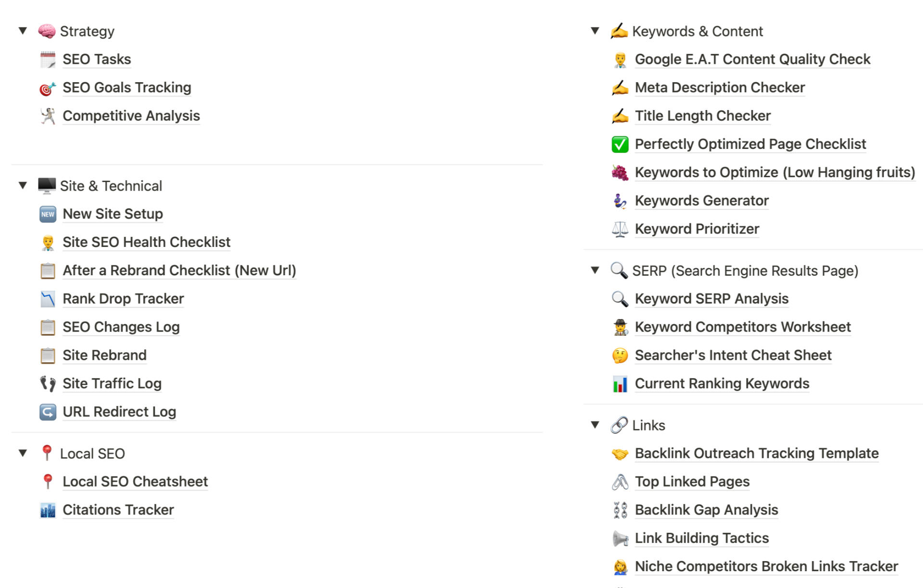Click the NEW badge icon for New Site Setup
Image resolution: width=923 pixels, height=588 pixels.
(x=47, y=214)
